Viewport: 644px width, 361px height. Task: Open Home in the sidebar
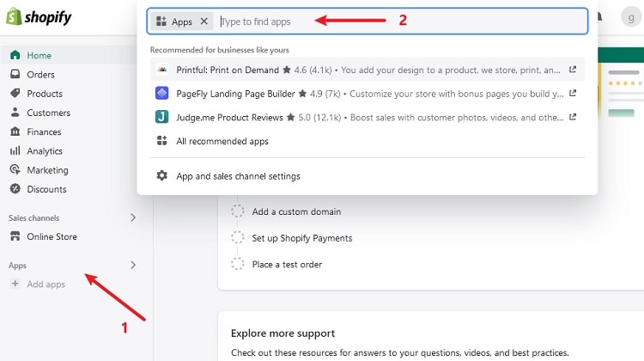click(39, 56)
